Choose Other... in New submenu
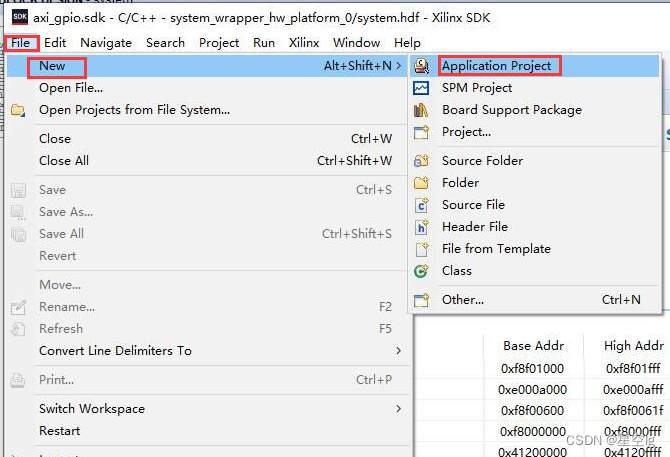Viewport: 670px width, 457px height. tap(534, 300)
